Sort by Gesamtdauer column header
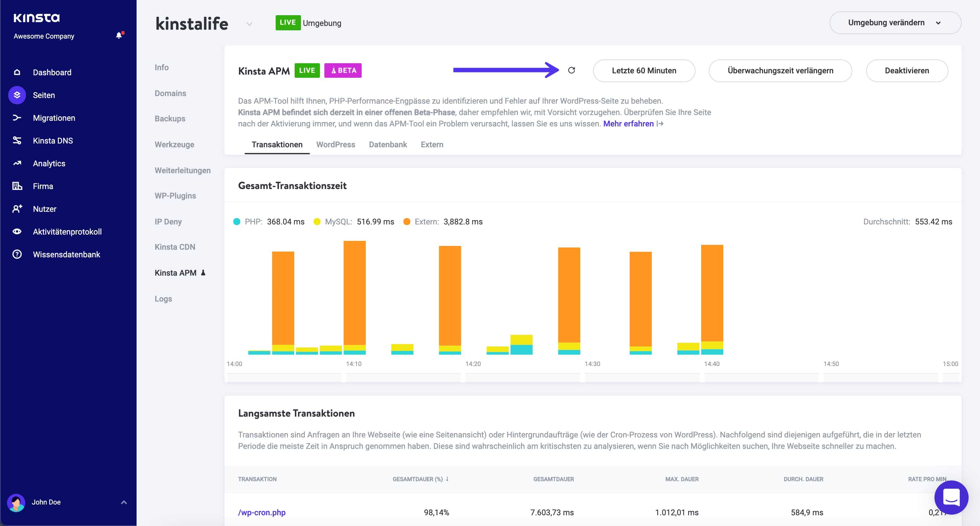The image size is (980, 526). (553, 479)
